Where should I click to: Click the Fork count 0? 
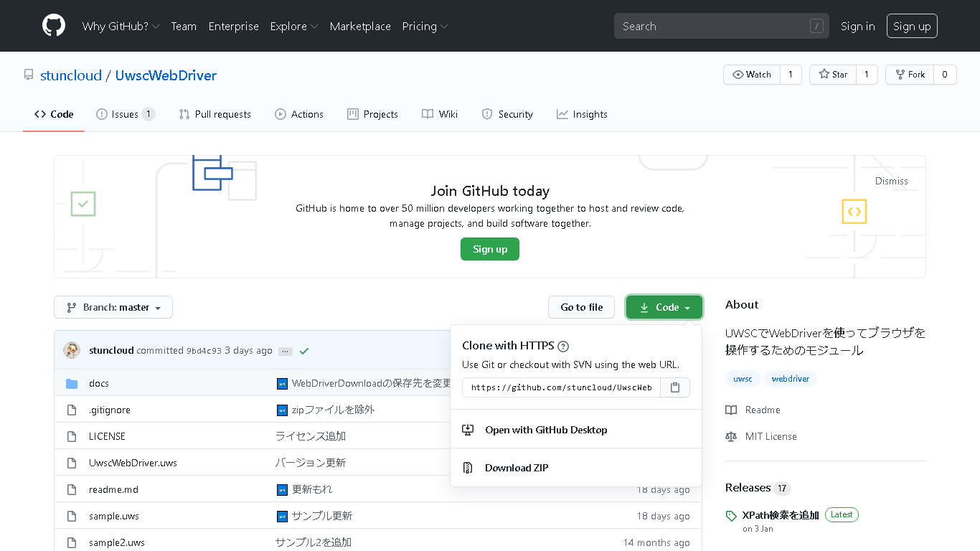pos(945,75)
